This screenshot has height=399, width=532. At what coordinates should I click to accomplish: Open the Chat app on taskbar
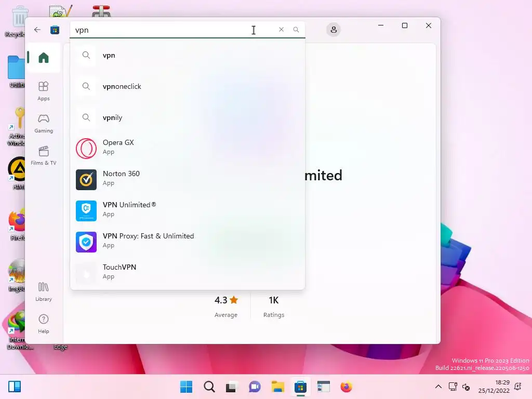coord(255,387)
